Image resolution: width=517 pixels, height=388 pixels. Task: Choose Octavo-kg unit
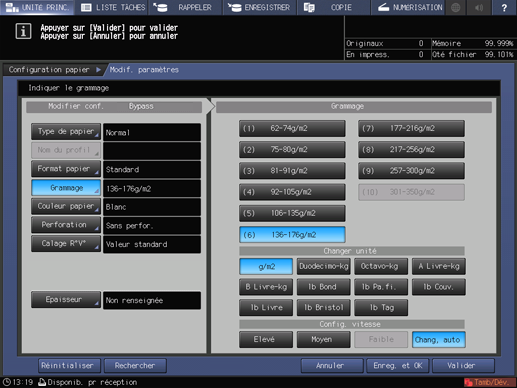pos(381,266)
